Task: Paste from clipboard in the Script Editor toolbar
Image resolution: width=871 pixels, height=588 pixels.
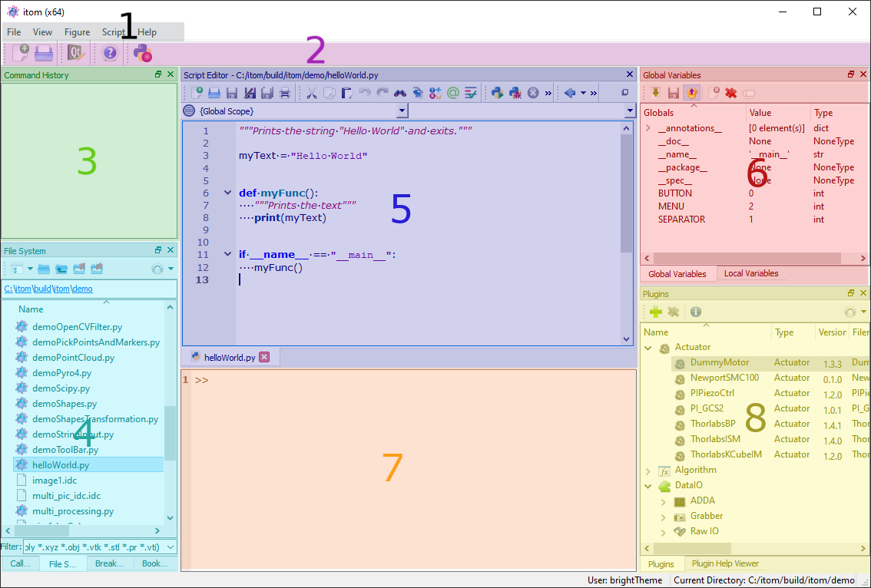Action: (346, 93)
